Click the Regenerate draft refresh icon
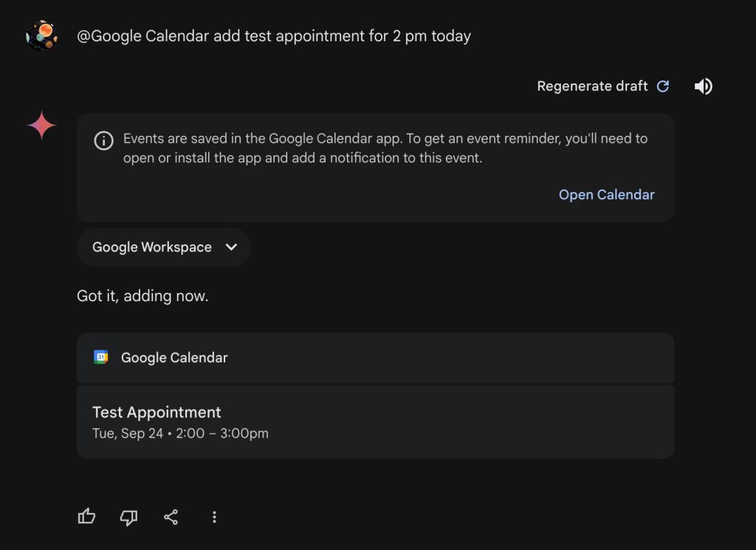756x550 pixels. coord(663,86)
